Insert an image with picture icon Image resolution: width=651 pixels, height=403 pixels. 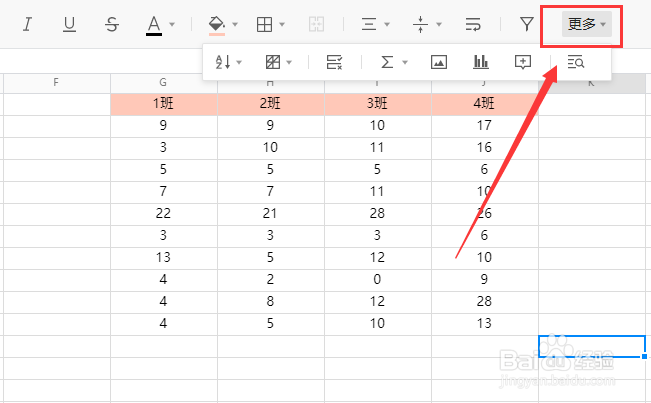(x=439, y=63)
